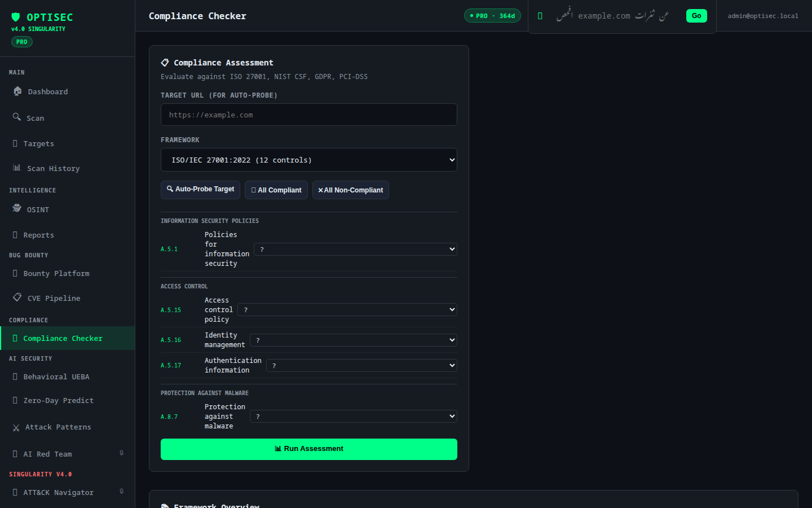Screen dimensions: 812x508
Task: Open OSINT via its detective icon
Action: pyautogui.click(x=17, y=208)
